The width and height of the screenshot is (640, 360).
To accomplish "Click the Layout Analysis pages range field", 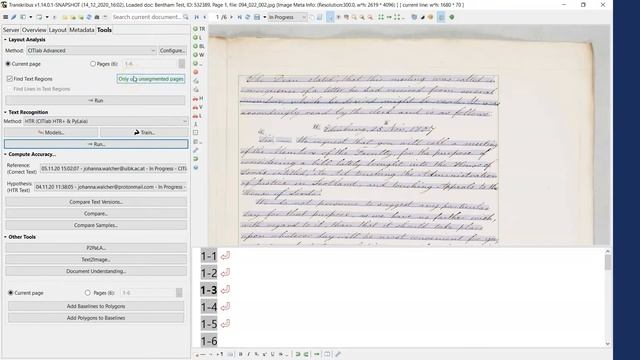I will click(x=151, y=64).
